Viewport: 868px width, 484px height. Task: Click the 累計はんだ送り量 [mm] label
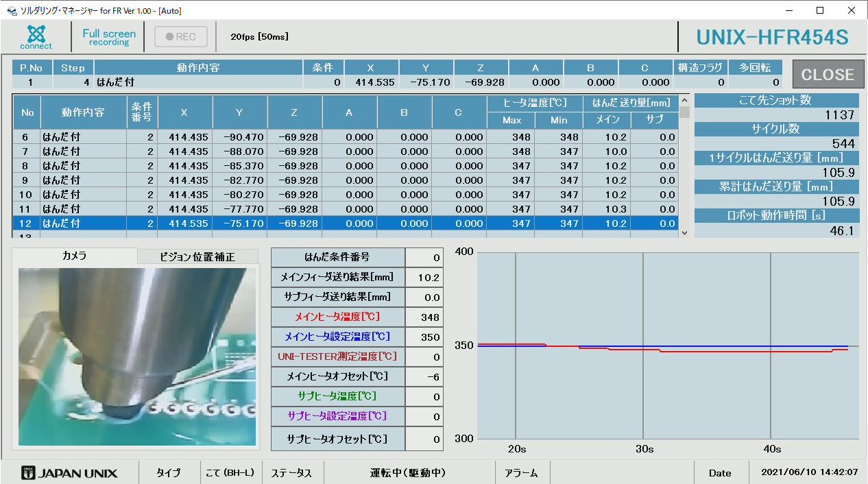click(x=776, y=186)
